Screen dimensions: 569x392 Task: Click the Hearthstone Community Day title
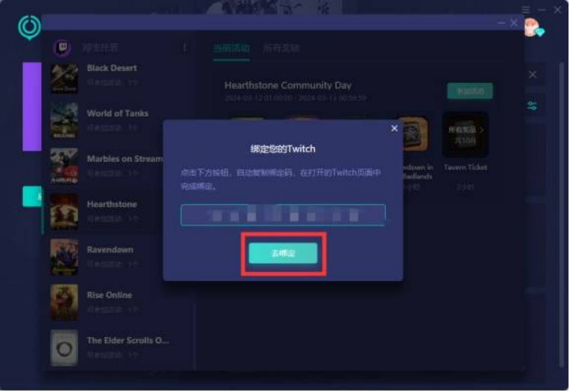[288, 85]
